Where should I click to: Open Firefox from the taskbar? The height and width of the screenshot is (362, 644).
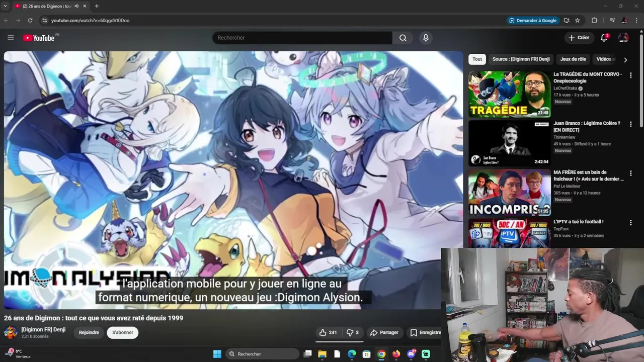point(396,354)
